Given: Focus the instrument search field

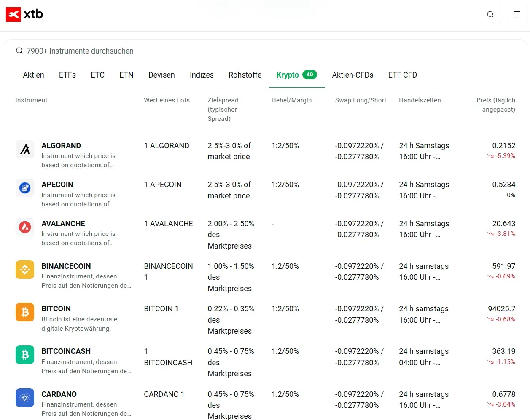Looking at the screenshot, I should tap(265, 51).
